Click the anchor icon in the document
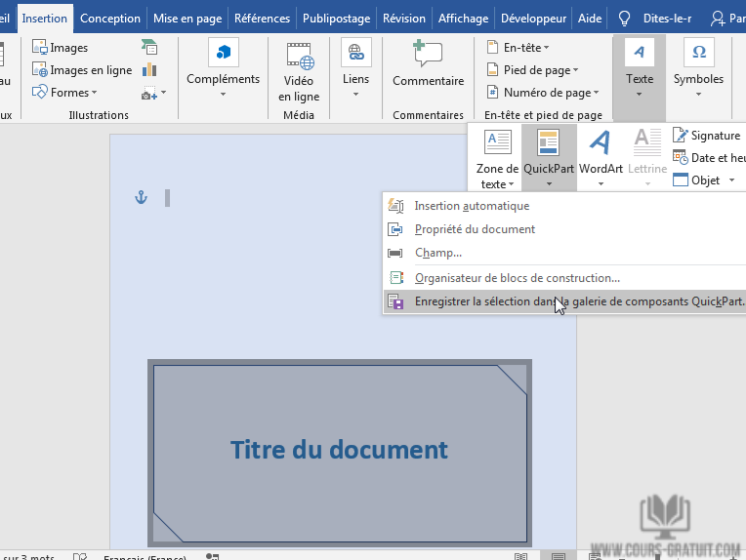 [142, 197]
